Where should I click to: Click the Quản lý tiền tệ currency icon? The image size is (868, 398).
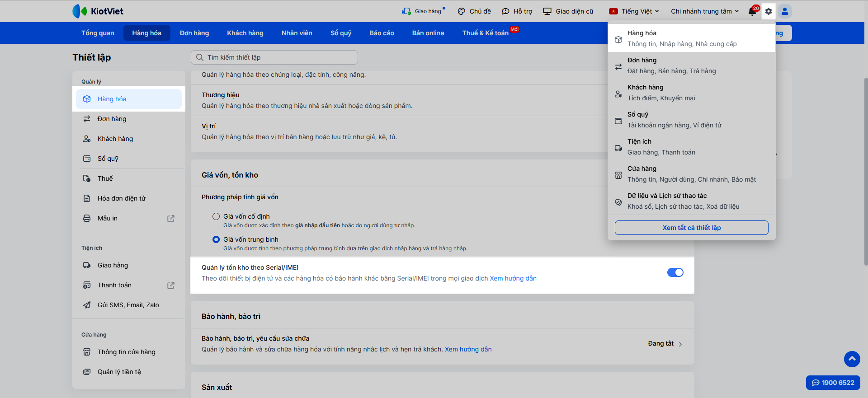point(87,372)
